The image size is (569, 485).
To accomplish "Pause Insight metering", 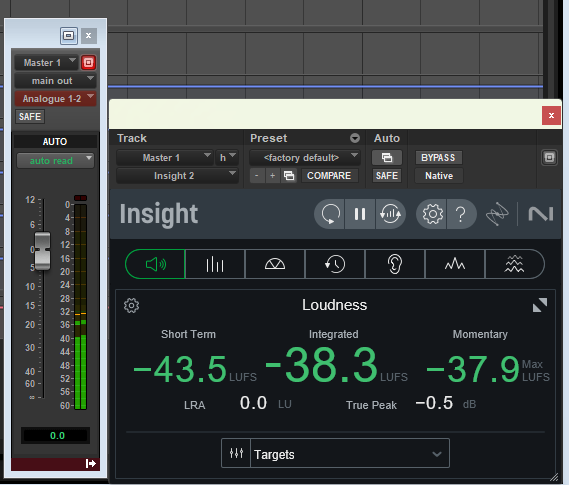I will click(x=360, y=214).
